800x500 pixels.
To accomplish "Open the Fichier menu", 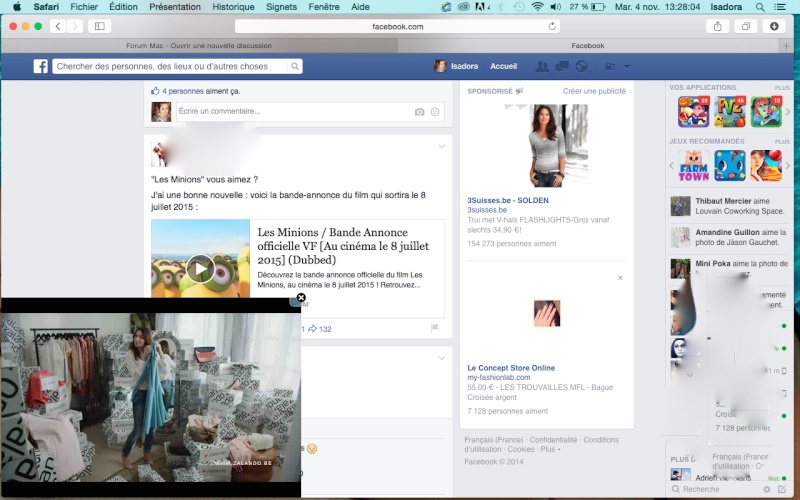I will 84,7.
